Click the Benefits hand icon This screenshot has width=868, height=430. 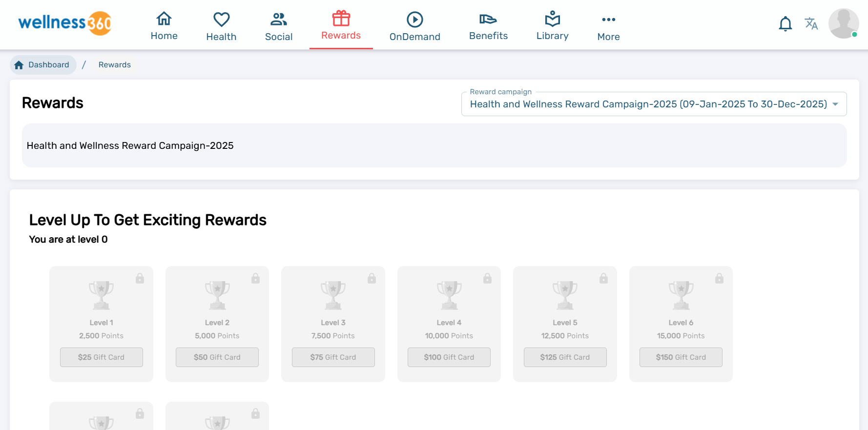(x=488, y=19)
